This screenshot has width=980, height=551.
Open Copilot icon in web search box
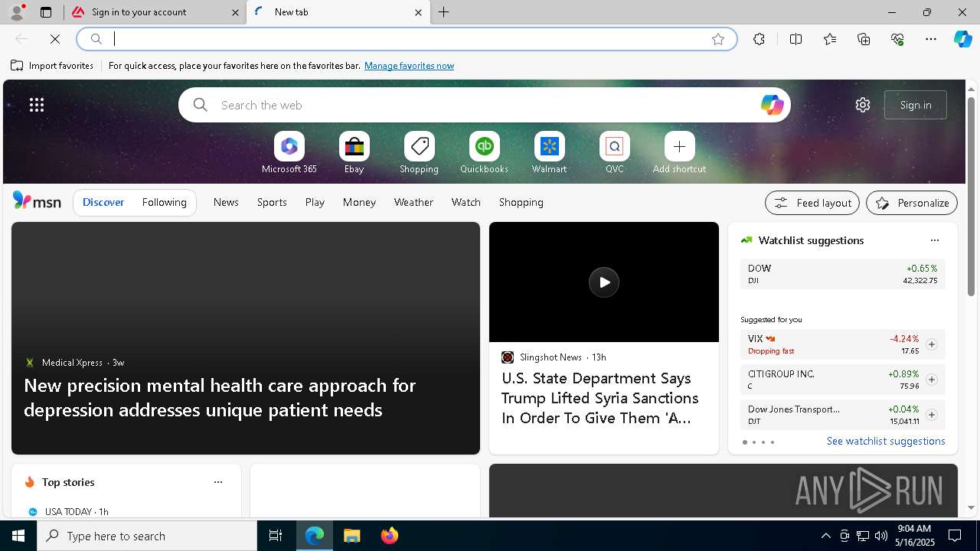(x=772, y=105)
